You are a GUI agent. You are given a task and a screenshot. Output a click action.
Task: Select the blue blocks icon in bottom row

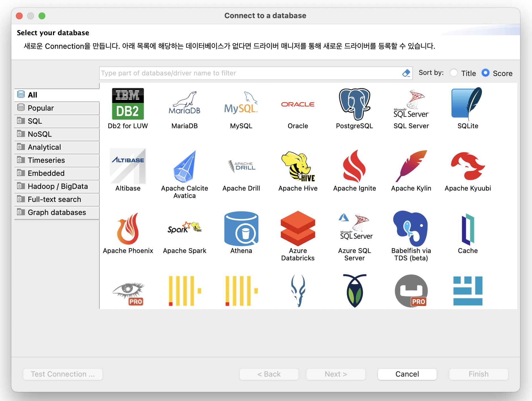click(468, 291)
